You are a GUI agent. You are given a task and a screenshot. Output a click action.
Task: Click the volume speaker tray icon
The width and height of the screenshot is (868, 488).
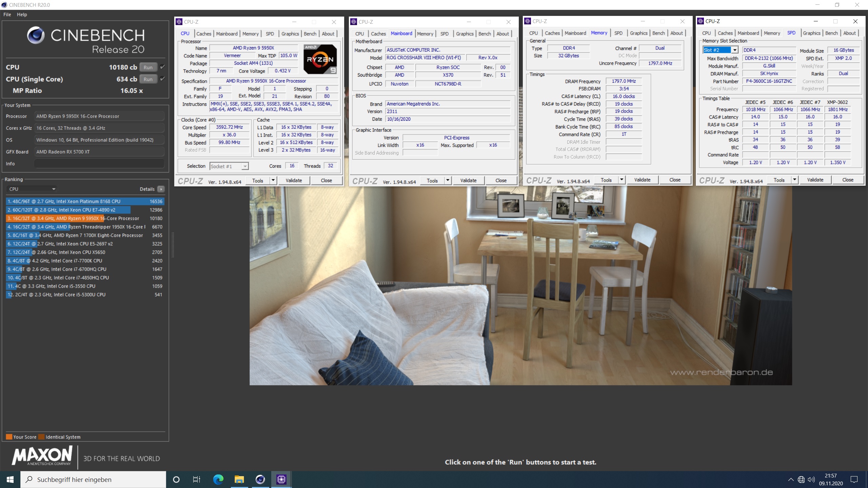point(811,479)
